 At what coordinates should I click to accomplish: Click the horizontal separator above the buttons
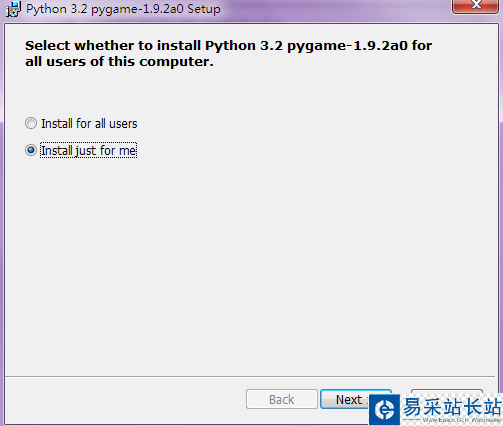tap(252, 377)
